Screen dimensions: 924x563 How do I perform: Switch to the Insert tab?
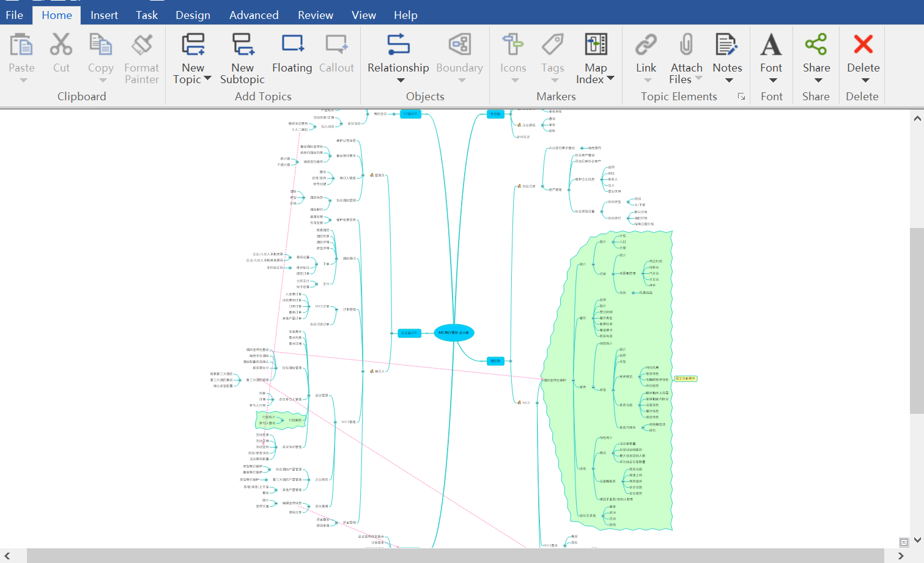coord(104,15)
